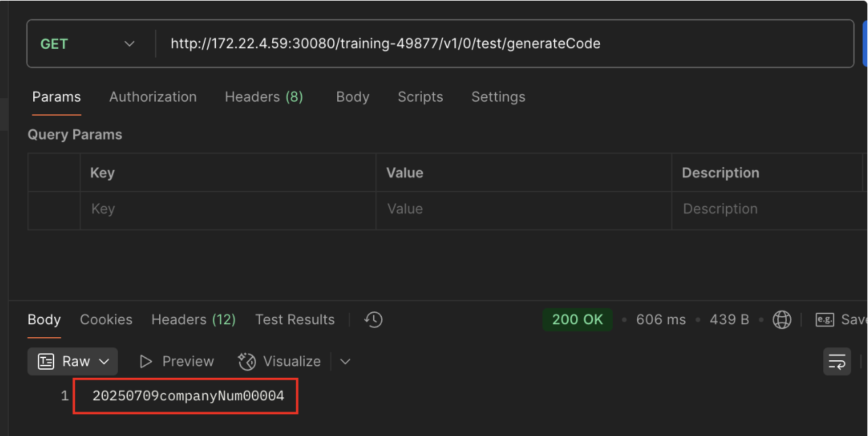Toggle word wrap for response
868x436 pixels.
(837, 362)
